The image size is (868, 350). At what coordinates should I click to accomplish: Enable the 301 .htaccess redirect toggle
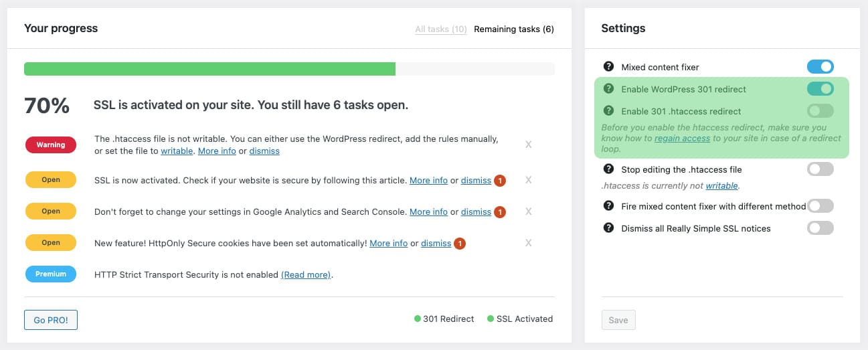click(x=820, y=111)
